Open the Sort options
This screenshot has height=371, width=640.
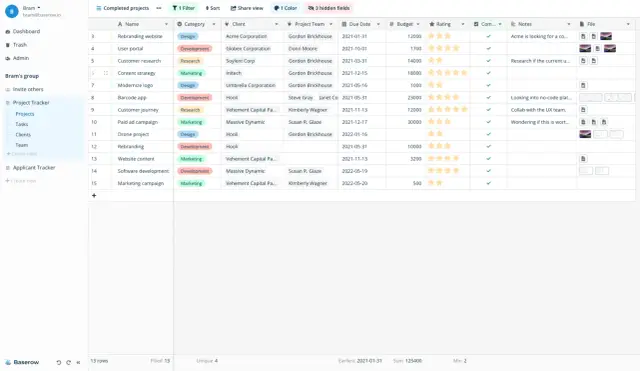coord(213,8)
